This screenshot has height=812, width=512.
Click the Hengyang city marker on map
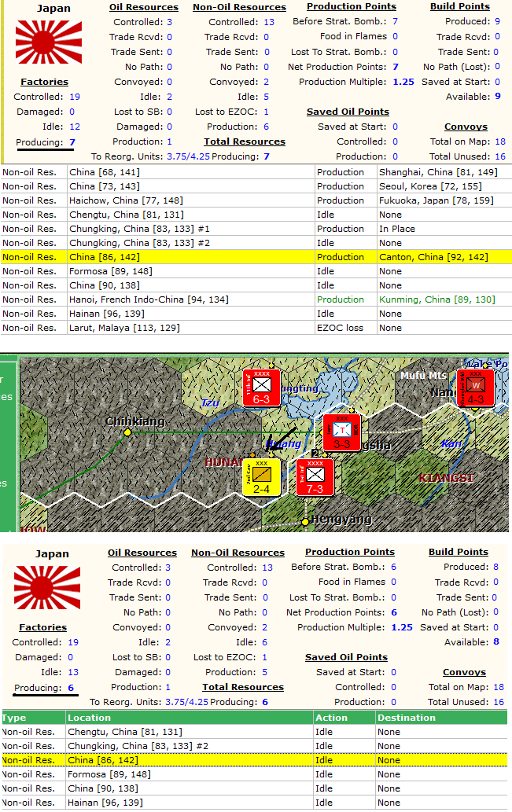[x=306, y=521]
